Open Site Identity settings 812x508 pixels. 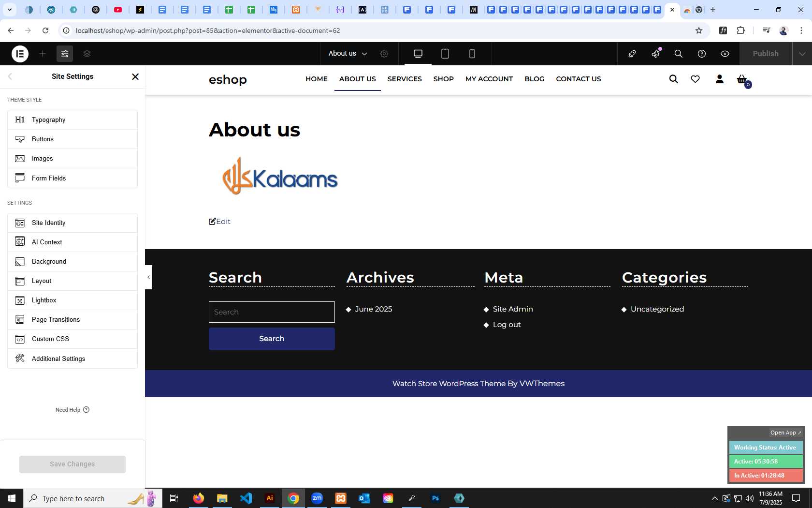(72, 223)
